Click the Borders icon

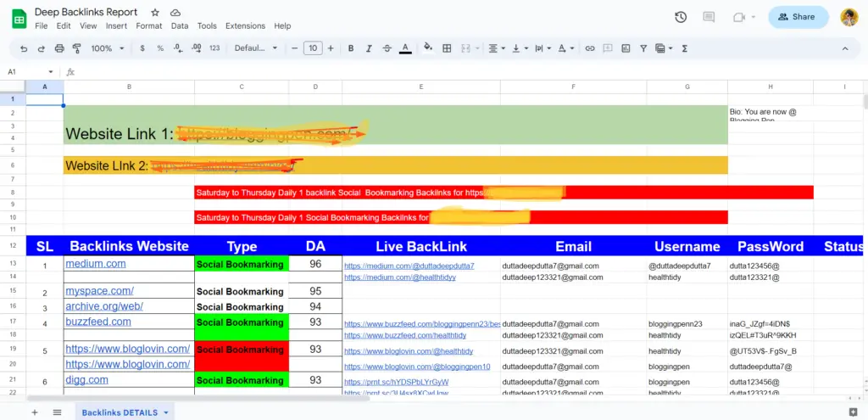[x=446, y=48]
